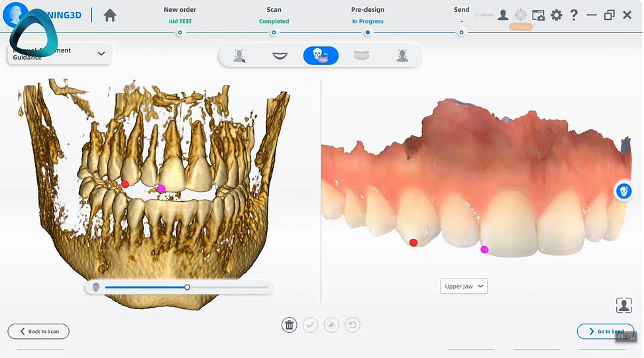Viewport: 644px width, 358px height.
Task: Open settings with the gear icon
Action: point(556,15)
